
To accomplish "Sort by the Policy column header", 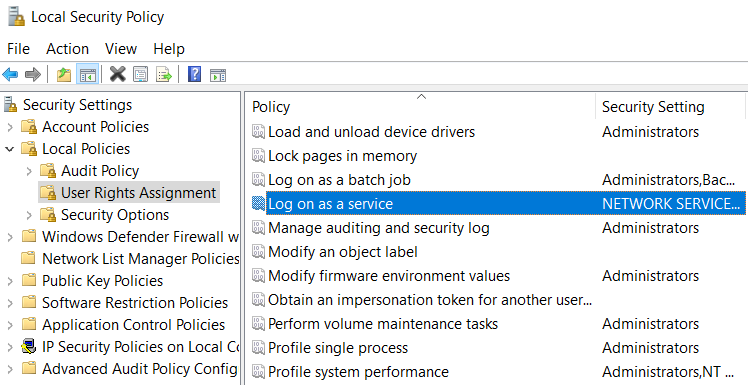I will tap(421, 106).
